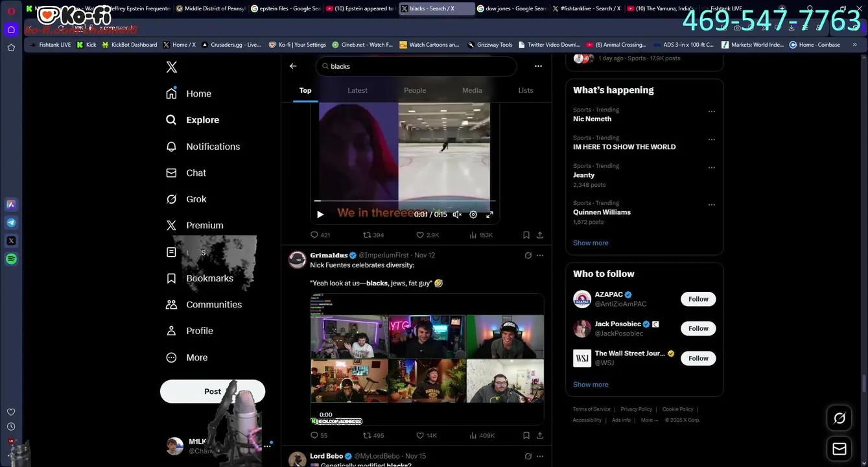The width and height of the screenshot is (868, 467).
Task: Open options for the Nic Nemeth trend
Action: click(712, 112)
